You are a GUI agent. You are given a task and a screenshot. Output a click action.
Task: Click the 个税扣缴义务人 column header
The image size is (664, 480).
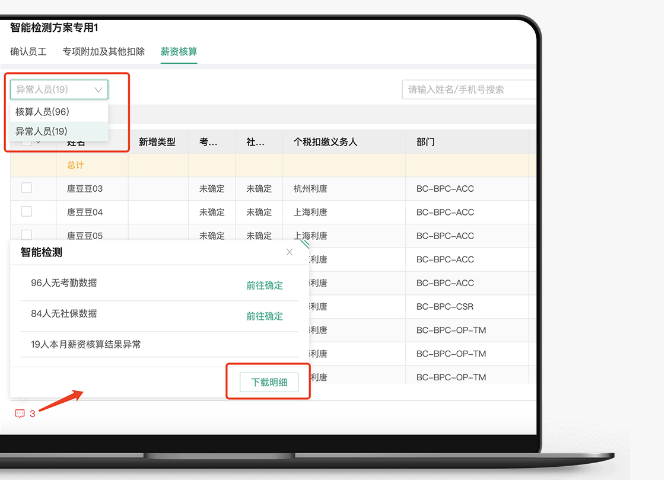coord(325,142)
